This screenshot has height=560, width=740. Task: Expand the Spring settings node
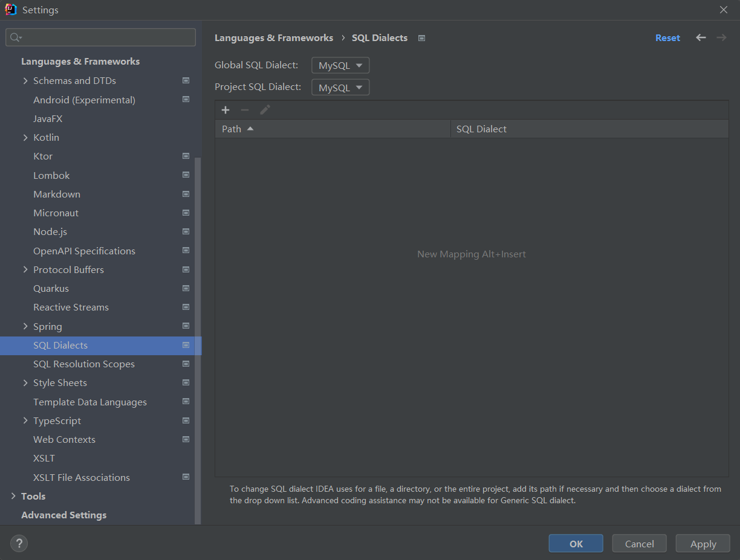25,326
